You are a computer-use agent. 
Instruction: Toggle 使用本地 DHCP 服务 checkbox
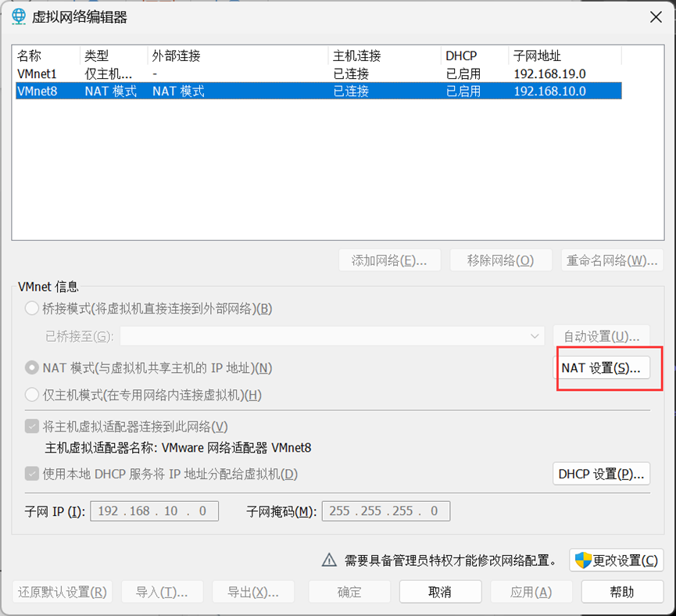[x=32, y=474]
